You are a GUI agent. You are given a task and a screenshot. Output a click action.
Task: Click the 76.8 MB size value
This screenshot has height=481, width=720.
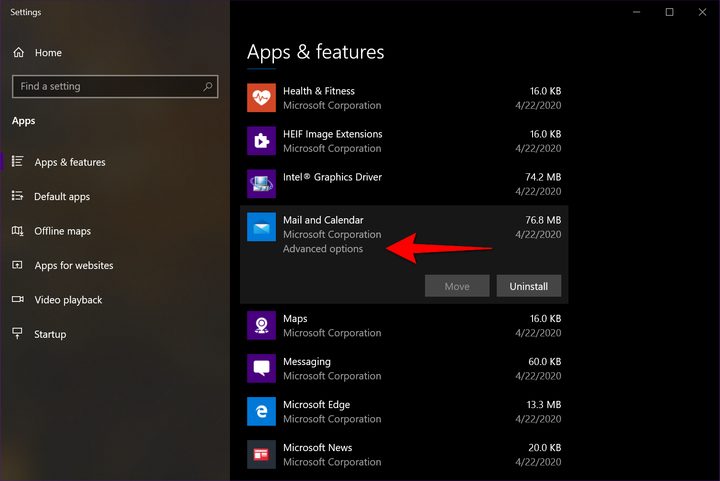543,220
